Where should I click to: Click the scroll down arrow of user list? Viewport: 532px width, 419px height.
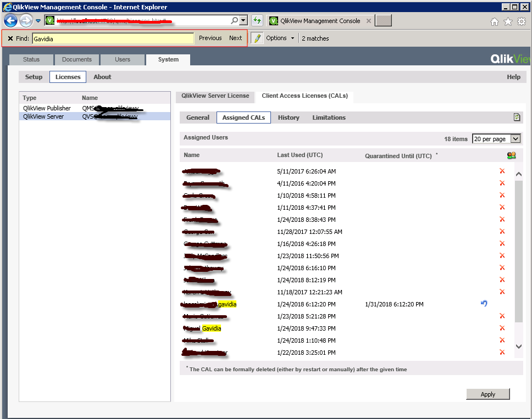click(x=518, y=347)
